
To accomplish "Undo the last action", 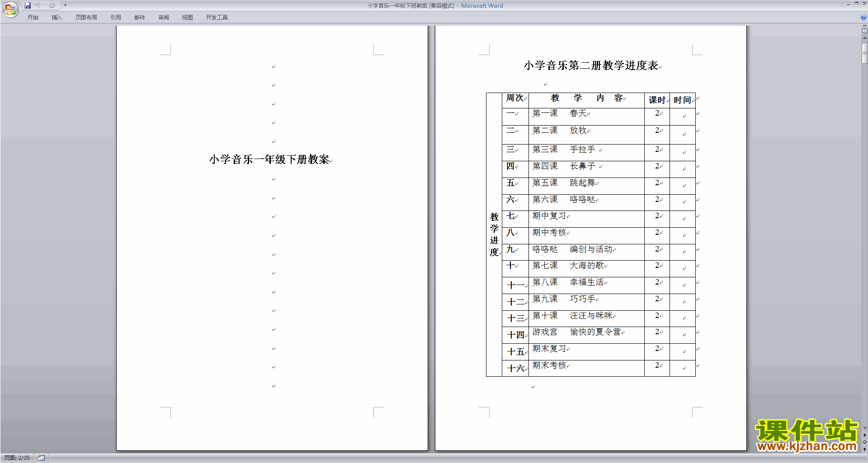I will [x=38, y=5].
